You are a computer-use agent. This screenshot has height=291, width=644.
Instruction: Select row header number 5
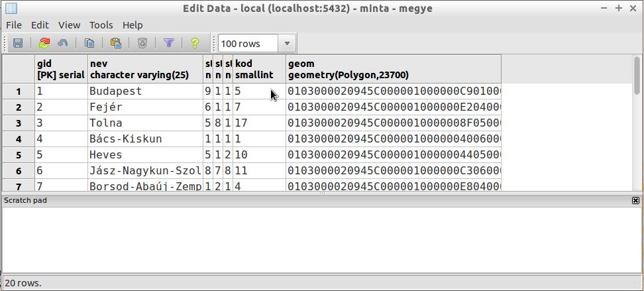(19, 155)
